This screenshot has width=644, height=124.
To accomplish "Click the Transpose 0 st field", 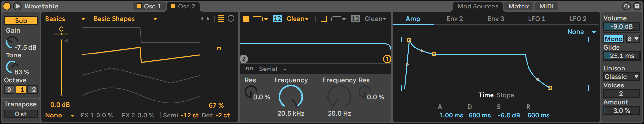I will 21,114.
